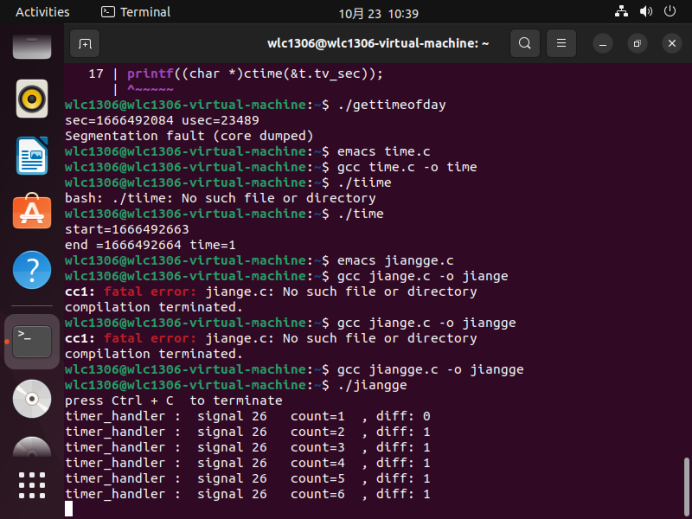The image size is (692, 519).
Task: Click the 'gcc time.c -o time' command
Action: pyautogui.click(x=407, y=167)
